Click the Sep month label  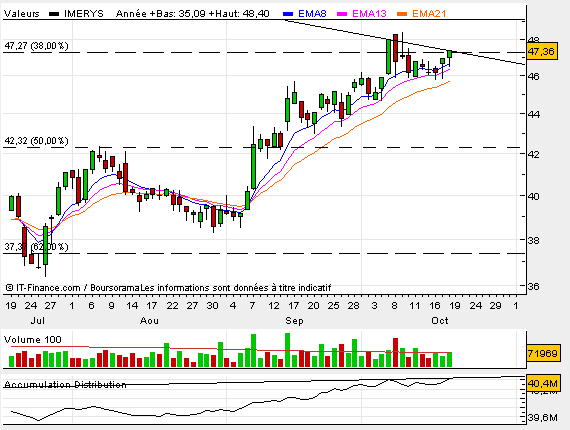pyautogui.click(x=294, y=321)
